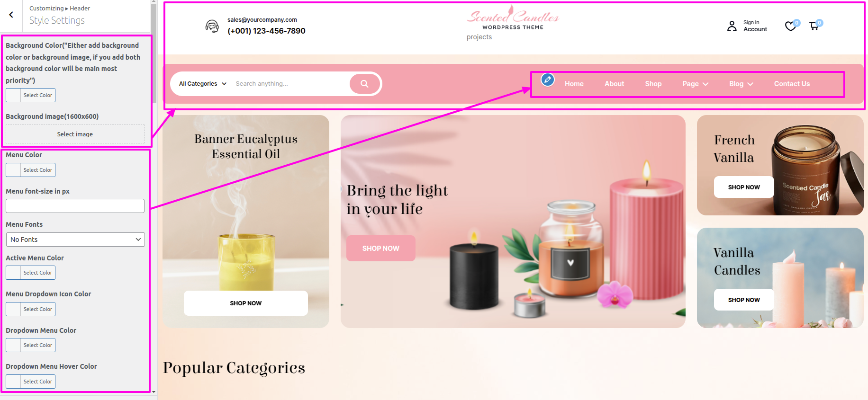Open the Menu Fonts No Fonts dropdown
Image resolution: width=868 pixels, height=400 pixels.
75,240
